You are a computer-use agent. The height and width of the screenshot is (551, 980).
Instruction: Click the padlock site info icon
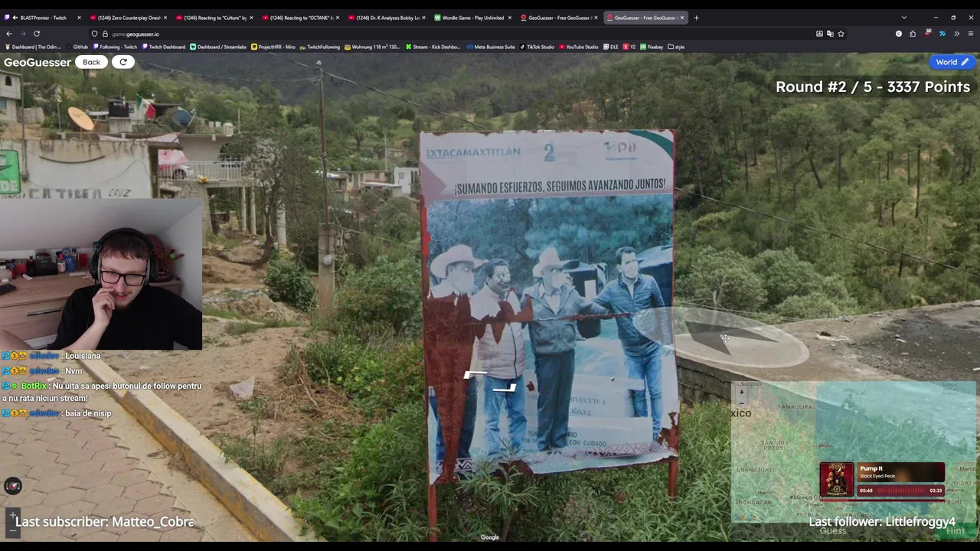coord(105,34)
